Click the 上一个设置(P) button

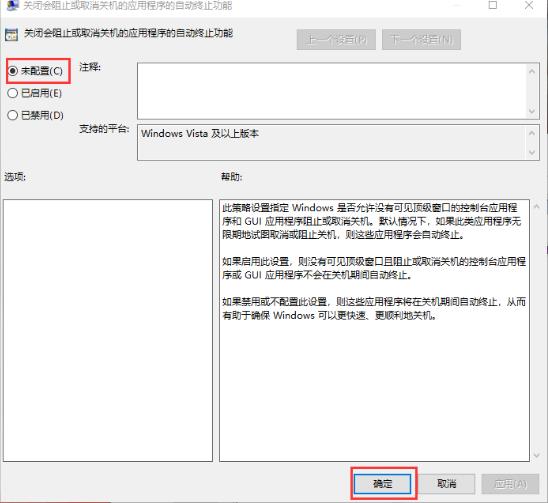[x=336, y=39]
